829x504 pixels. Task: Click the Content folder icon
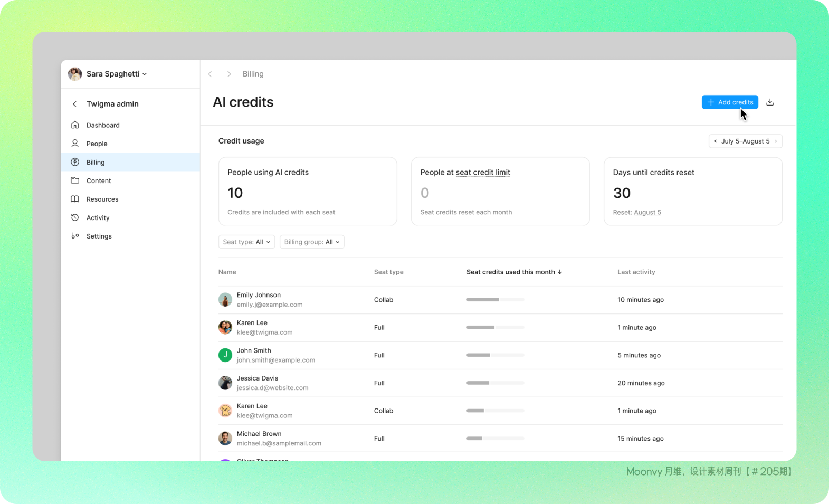click(75, 180)
